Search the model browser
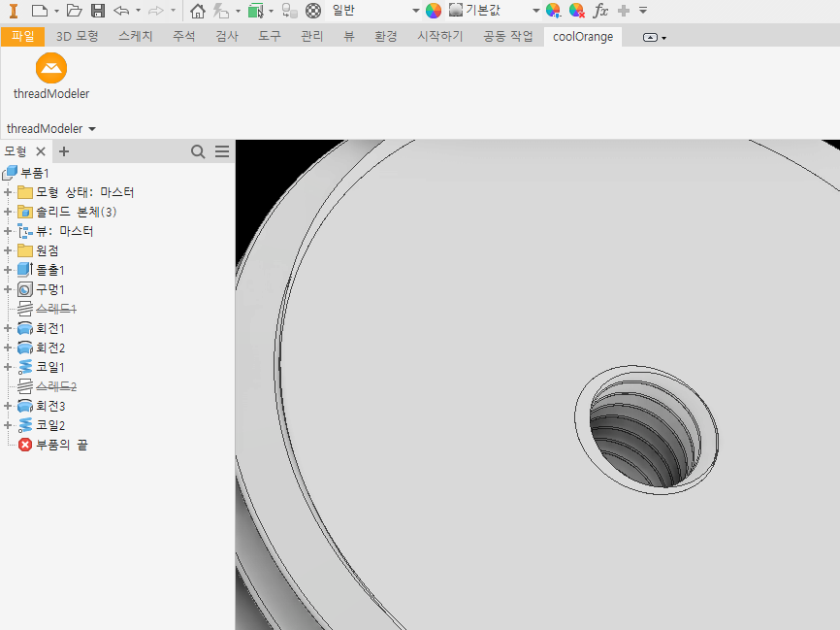This screenshot has height=630, width=840. tap(198, 151)
